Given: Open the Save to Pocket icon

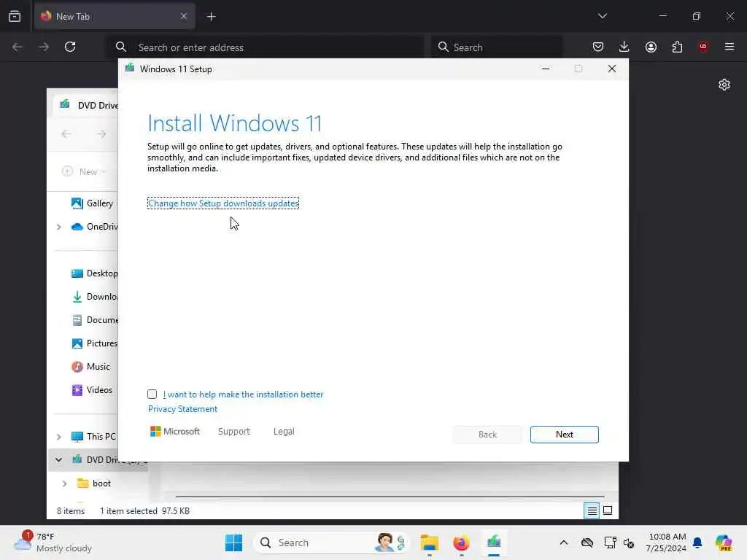Looking at the screenshot, I should pos(598,47).
